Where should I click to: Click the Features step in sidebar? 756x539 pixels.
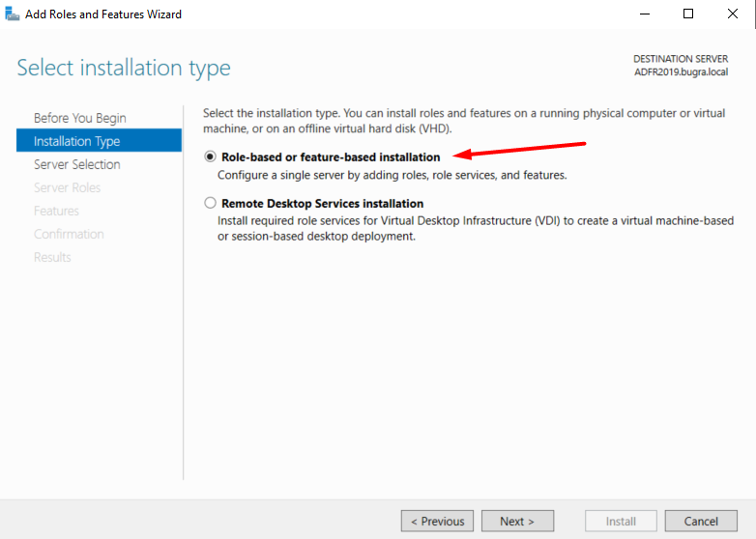[x=56, y=211]
